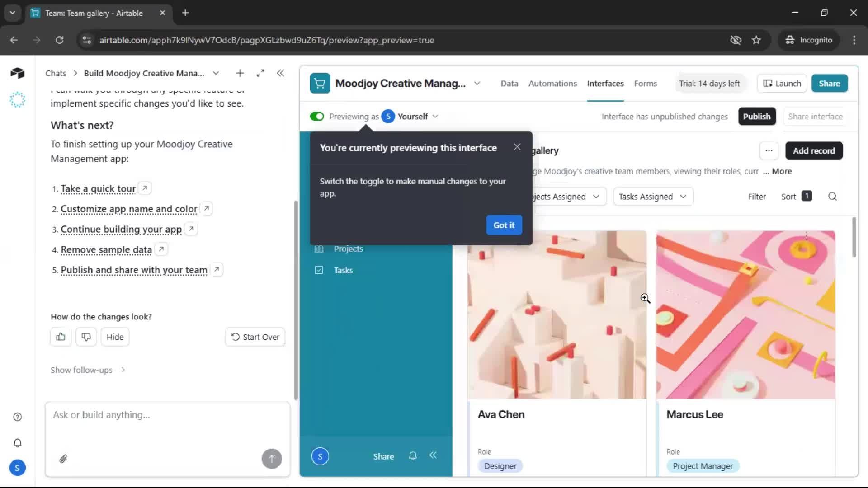Switch to the Interfaces tab
868x488 pixels.
[x=605, y=84]
